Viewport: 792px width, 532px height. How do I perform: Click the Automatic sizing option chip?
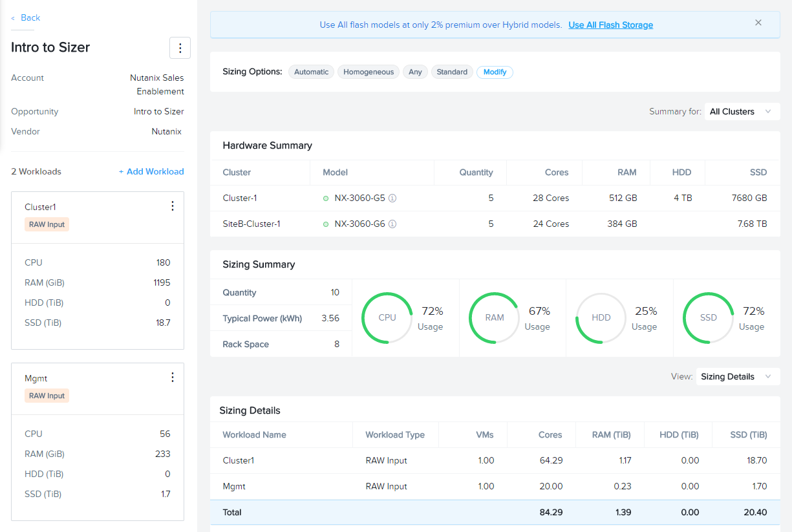311,72
